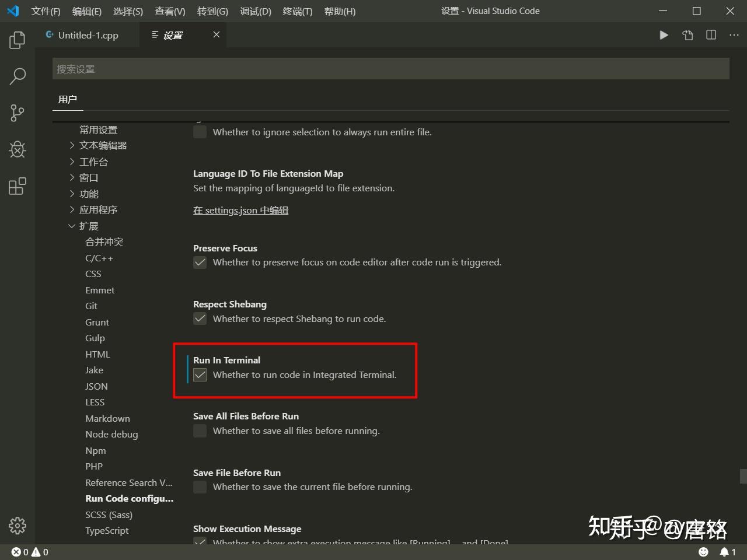The height and width of the screenshot is (560, 747).
Task: Enable Save File Before Run checkbox
Action: pos(200,487)
